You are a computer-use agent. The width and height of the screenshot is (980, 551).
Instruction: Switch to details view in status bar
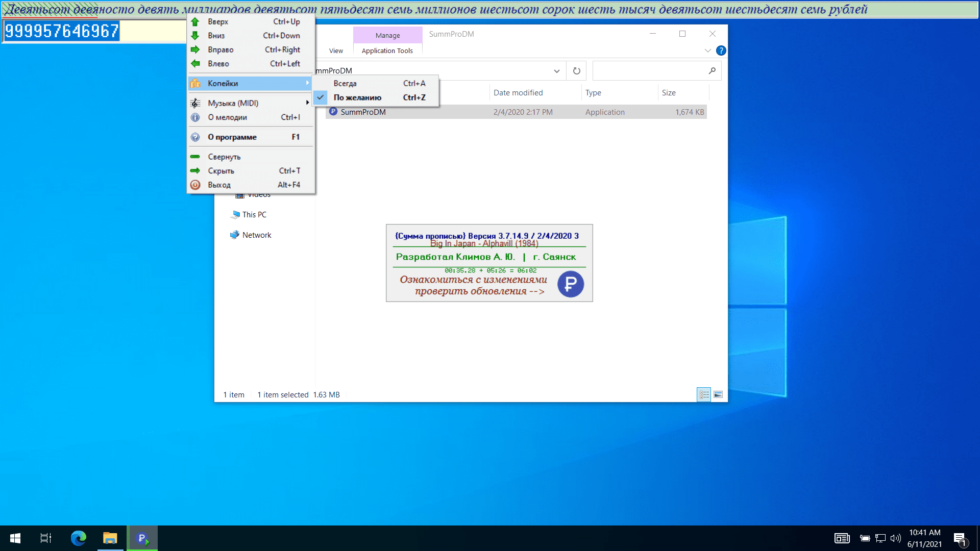(704, 394)
